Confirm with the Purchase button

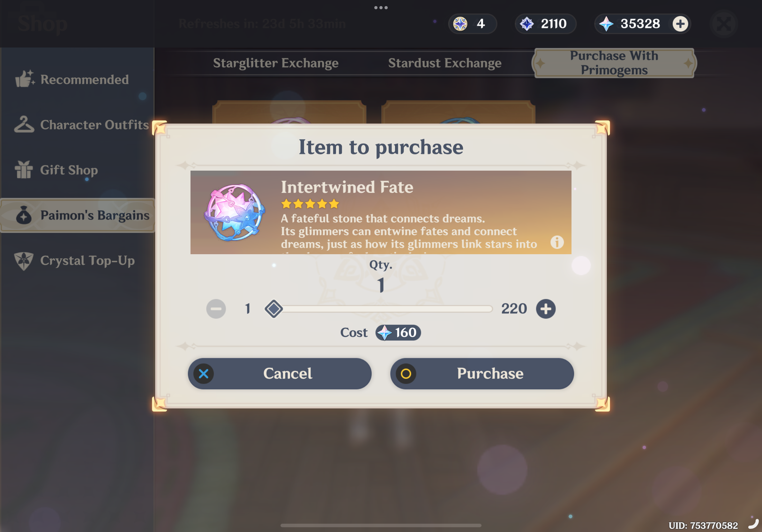click(x=482, y=373)
